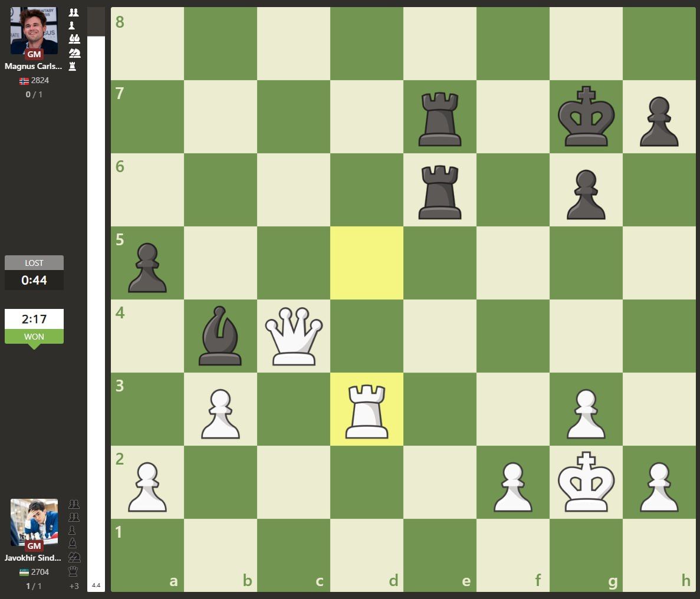This screenshot has width=700, height=599.
Task: Click the white clock showing 2:17
Action: [x=34, y=319]
